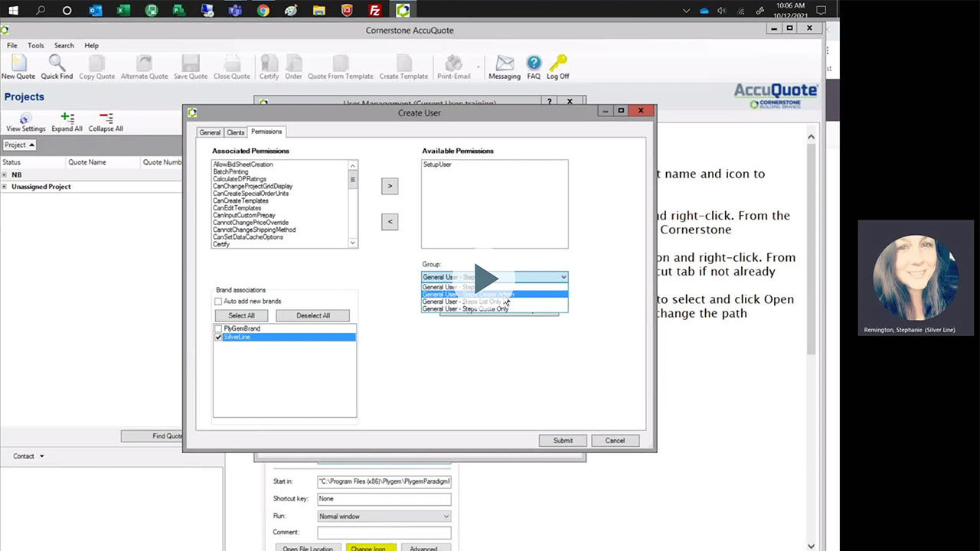
Task: Open the Help menu
Action: (x=91, y=46)
